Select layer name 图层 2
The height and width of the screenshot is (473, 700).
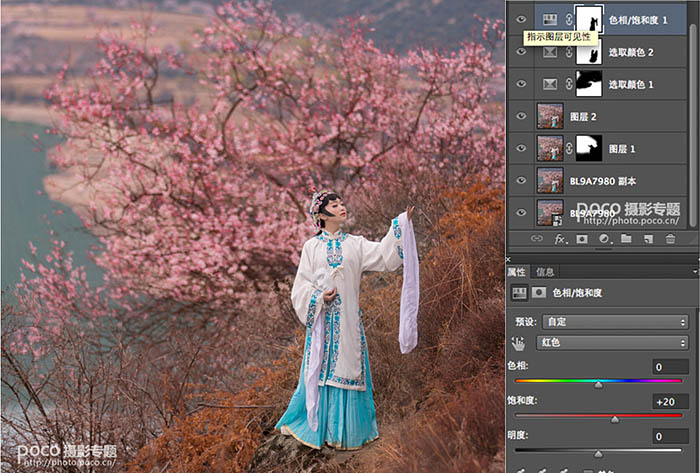(583, 117)
